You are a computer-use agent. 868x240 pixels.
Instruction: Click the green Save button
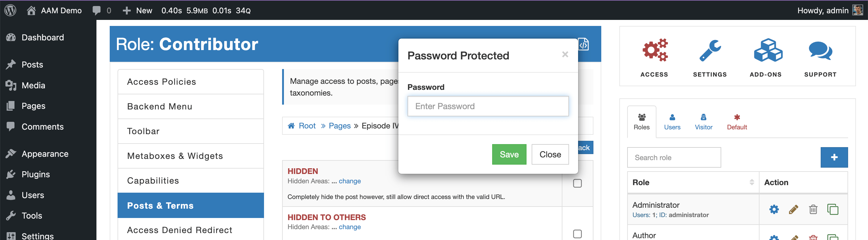(509, 154)
